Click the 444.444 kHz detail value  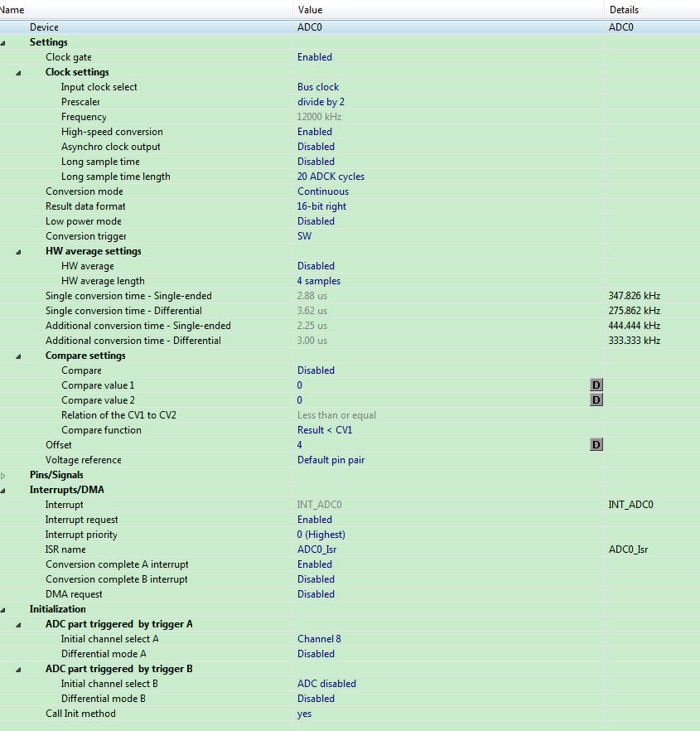635,326
